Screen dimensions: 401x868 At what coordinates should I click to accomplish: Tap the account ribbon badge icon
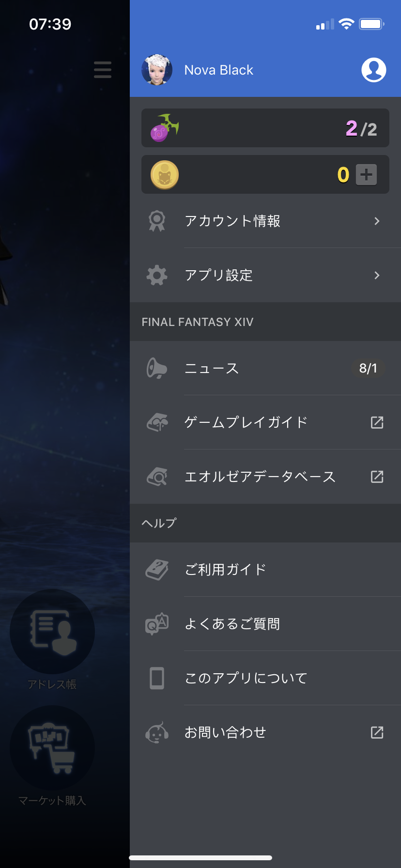click(157, 221)
